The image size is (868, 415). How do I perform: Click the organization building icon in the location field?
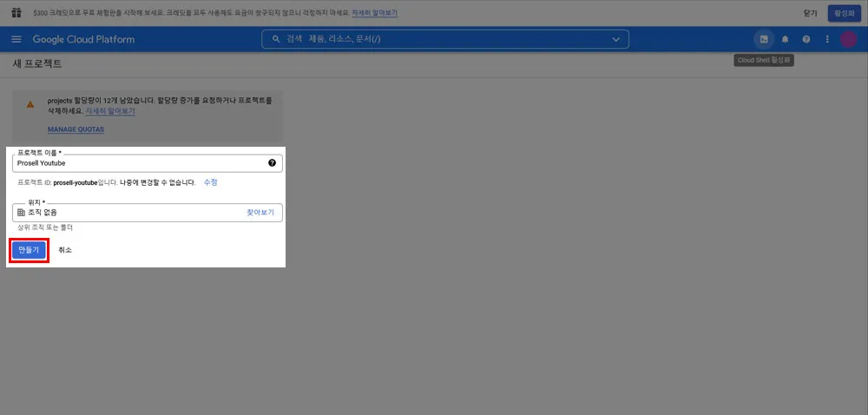coord(21,213)
